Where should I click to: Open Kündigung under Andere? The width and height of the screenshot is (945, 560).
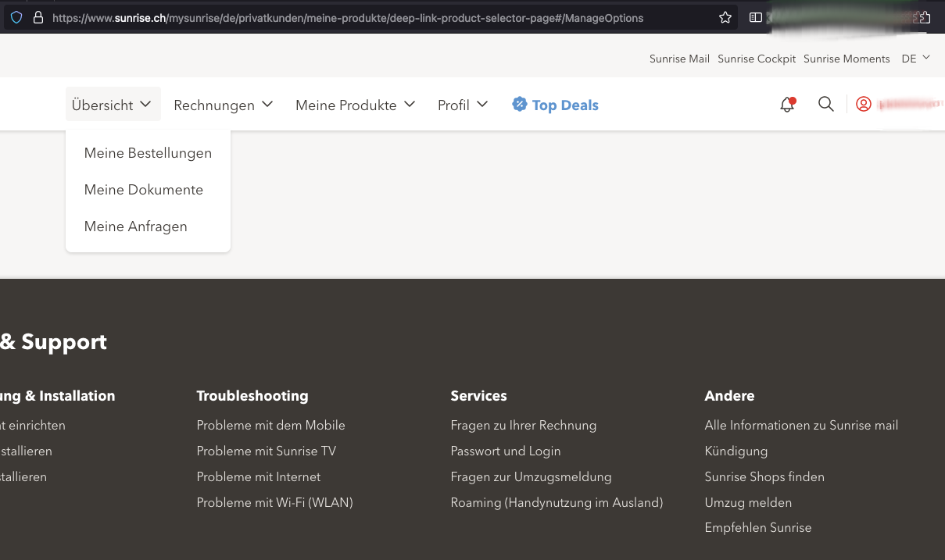736,451
